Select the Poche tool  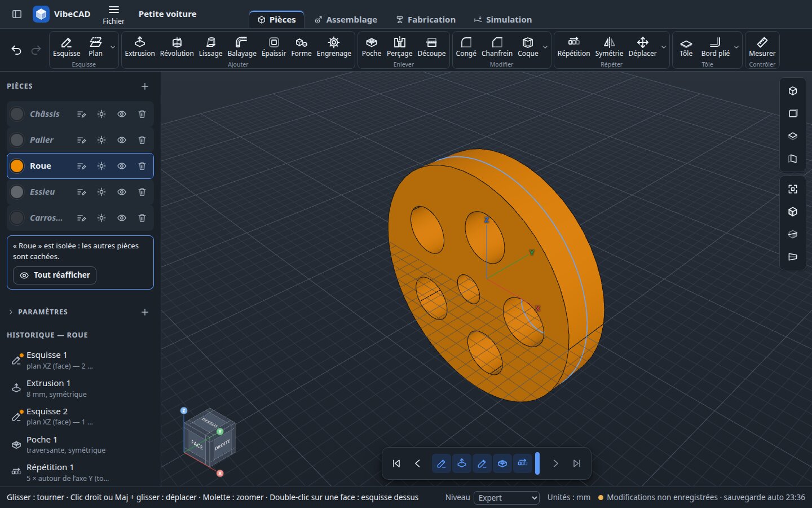point(372,47)
